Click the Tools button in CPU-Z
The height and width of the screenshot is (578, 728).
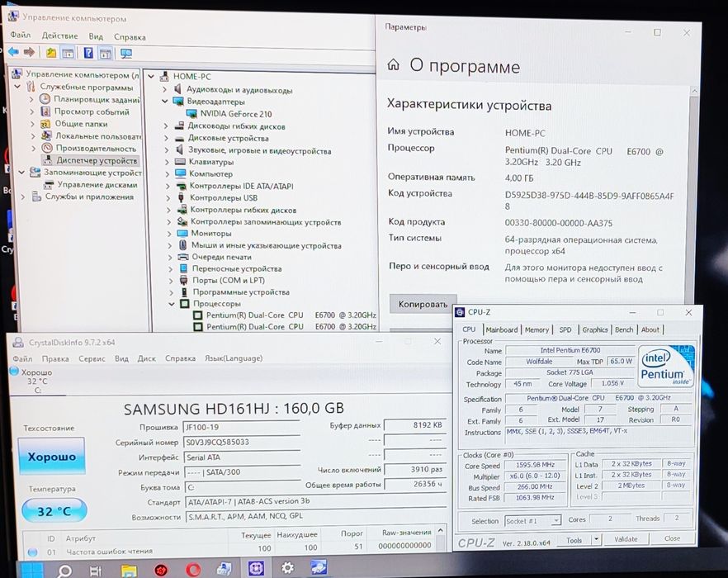point(574,540)
